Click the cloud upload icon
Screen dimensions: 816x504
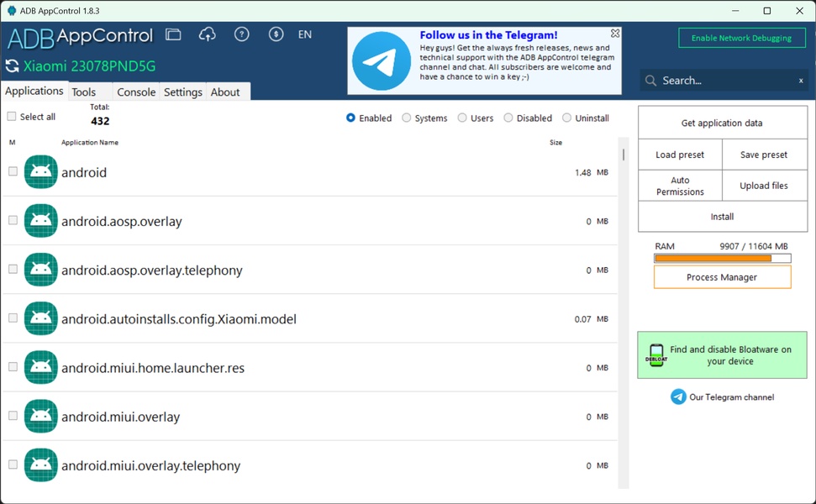(207, 34)
